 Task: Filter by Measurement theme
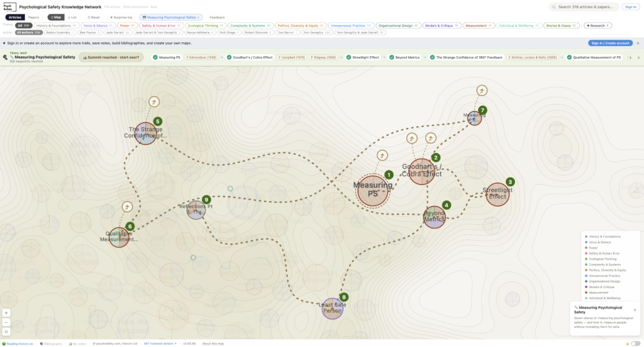click(479, 25)
